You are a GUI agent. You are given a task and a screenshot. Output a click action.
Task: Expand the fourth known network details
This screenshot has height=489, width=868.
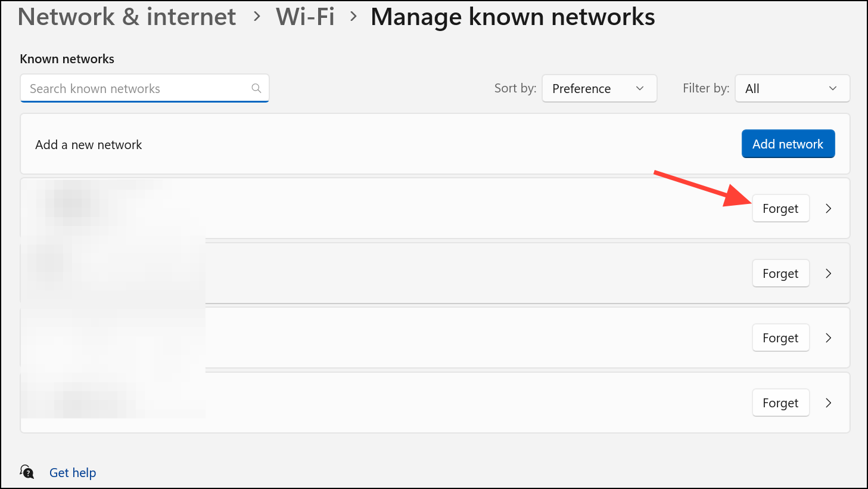click(828, 403)
